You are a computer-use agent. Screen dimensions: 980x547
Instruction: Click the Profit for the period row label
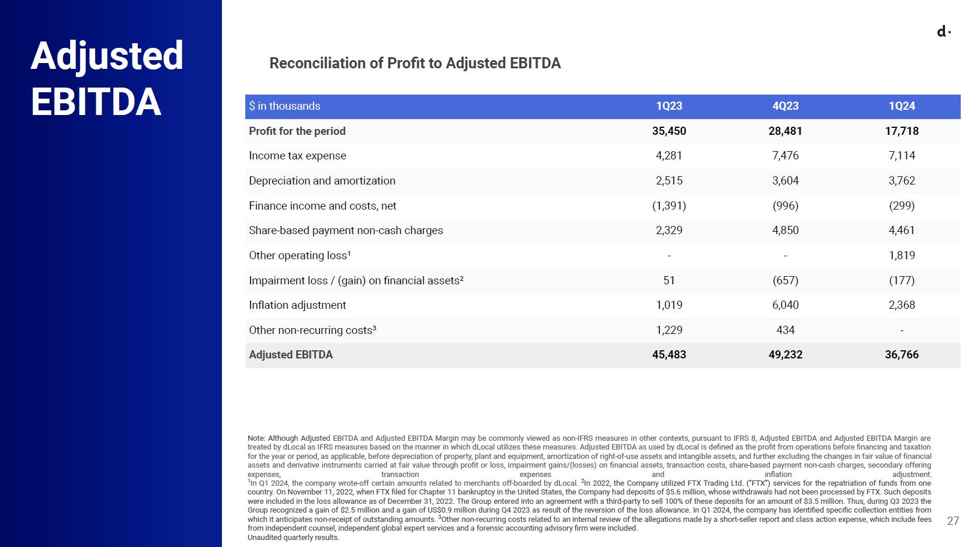[x=297, y=131]
